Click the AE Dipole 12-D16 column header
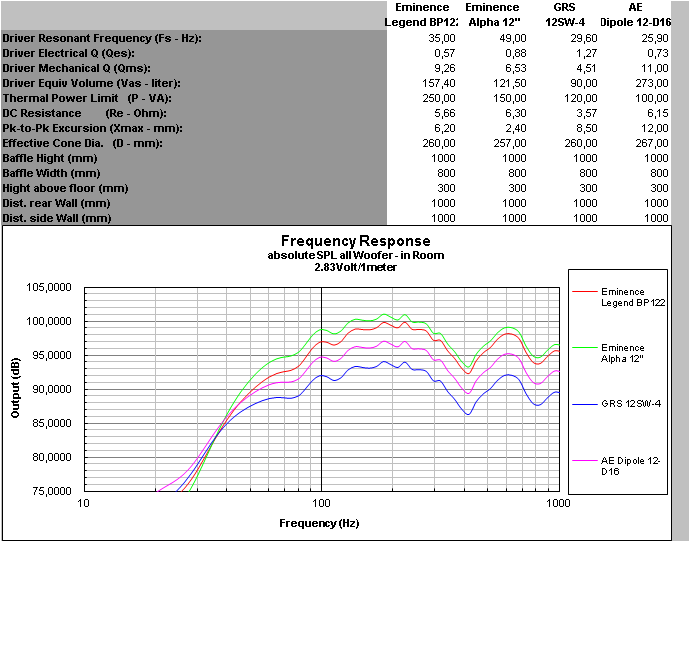The width and height of the screenshot is (689, 668). coord(635,15)
